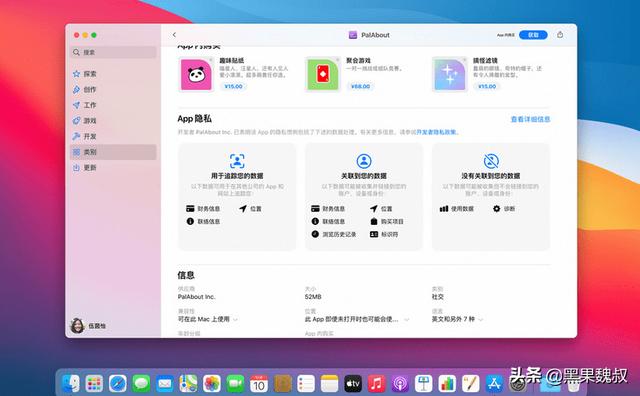Open Notes from the Dock
The height and width of the screenshot is (396, 640).
coord(329,383)
